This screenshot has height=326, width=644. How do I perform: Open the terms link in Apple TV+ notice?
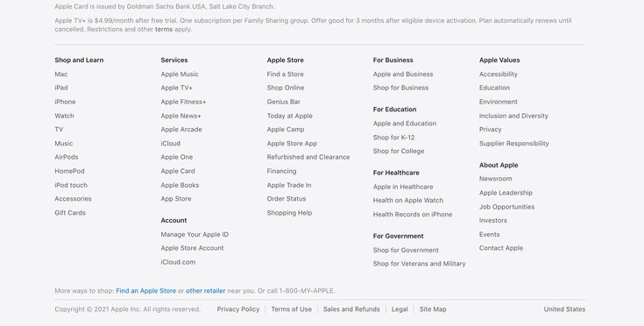click(164, 29)
